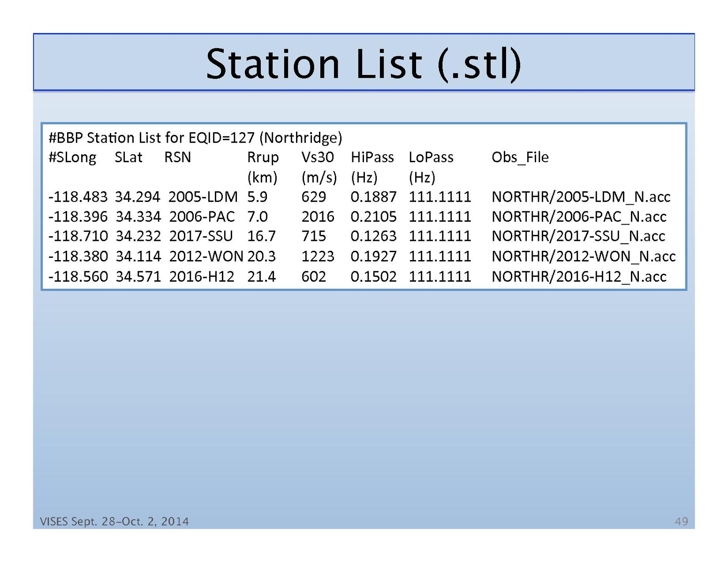Viewport: 728px width, 562px height.
Task: Click the "RSN" column header
Action: click(x=177, y=157)
